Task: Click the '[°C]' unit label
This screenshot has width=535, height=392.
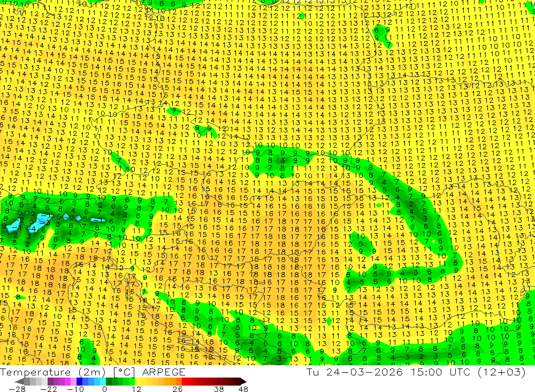Action: click(125, 372)
